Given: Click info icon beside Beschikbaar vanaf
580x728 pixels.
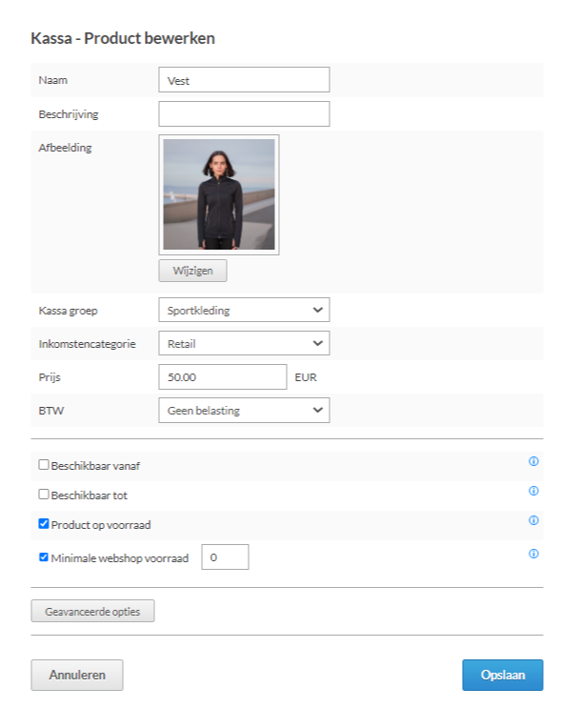Looking at the screenshot, I should click(533, 461).
